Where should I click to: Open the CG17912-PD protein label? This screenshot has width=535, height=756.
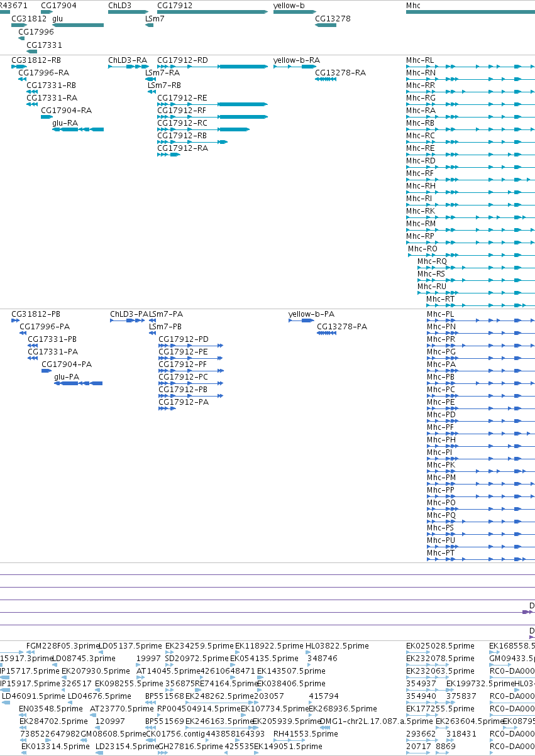[x=183, y=339]
